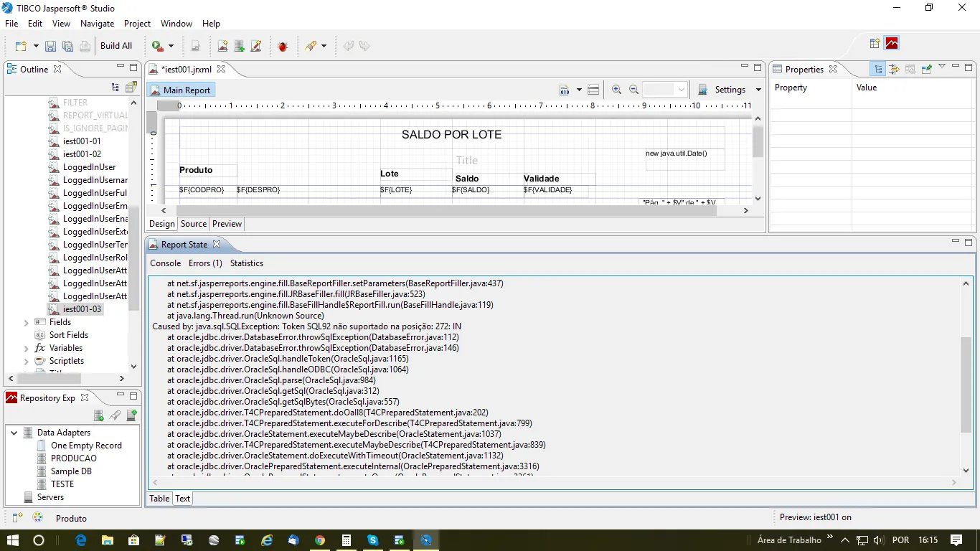Open the Project menu
Screen dimensions: 980x551
tap(137, 24)
